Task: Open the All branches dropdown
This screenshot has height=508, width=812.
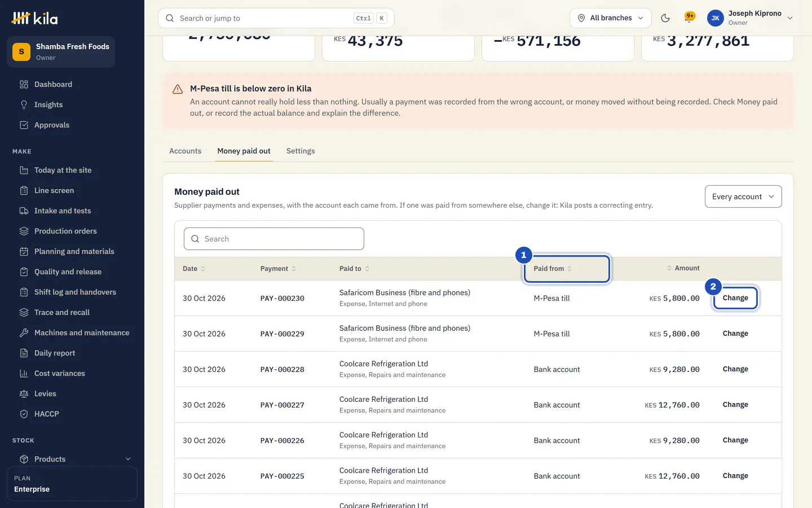Action: pos(610,18)
